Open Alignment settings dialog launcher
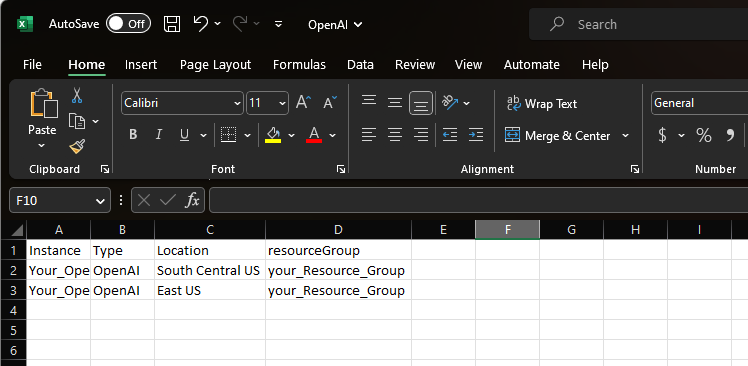748x366 pixels. point(634,169)
